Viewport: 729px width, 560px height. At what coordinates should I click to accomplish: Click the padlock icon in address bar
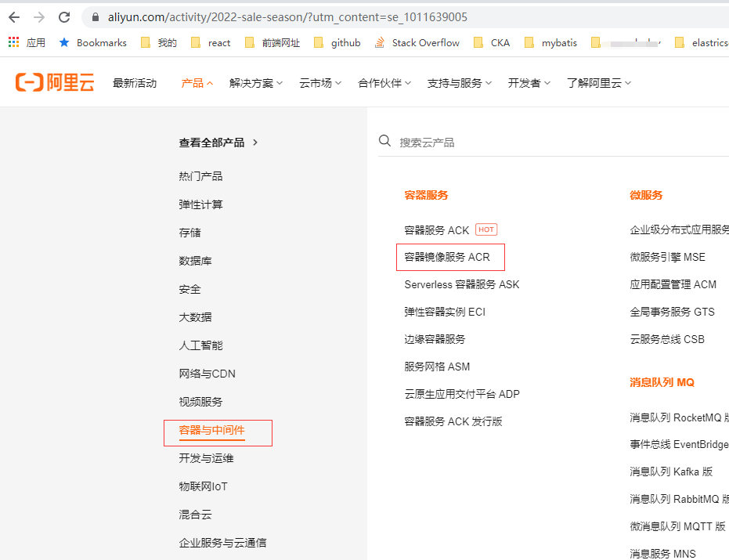pyautogui.click(x=96, y=17)
